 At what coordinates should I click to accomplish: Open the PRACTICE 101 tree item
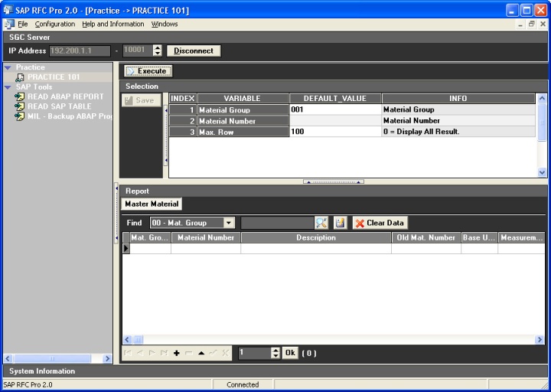53,77
